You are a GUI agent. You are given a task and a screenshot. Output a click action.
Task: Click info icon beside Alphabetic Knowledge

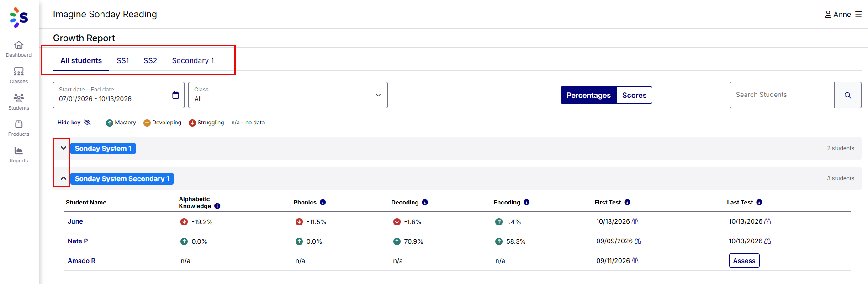pos(217,206)
